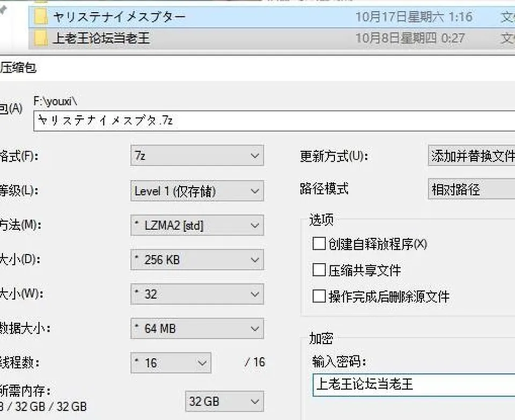The height and width of the screenshot is (420, 515).
Task: Focus the 输入密码 password input field
Action: pos(414,385)
